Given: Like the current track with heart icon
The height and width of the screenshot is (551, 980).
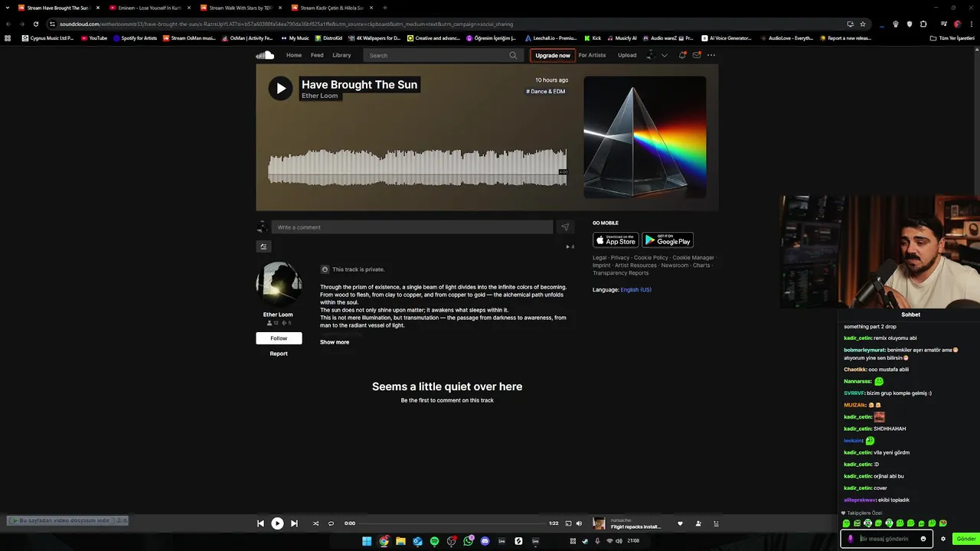Looking at the screenshot, I should [680, 523].
